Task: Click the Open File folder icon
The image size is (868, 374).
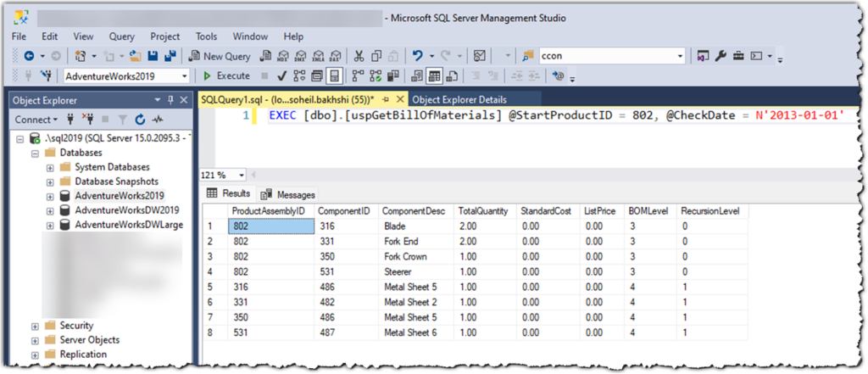Action: (x=136, y=56)
